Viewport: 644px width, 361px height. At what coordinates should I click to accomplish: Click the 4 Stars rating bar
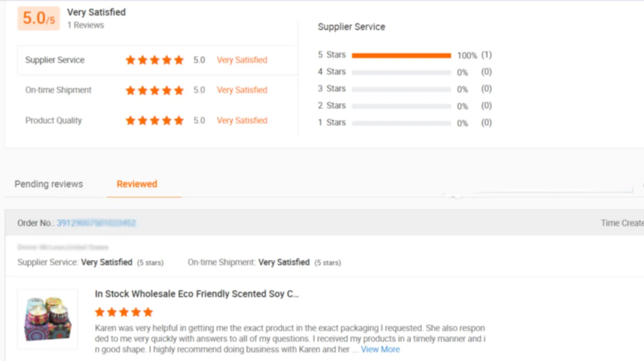(x=401, y=73)
